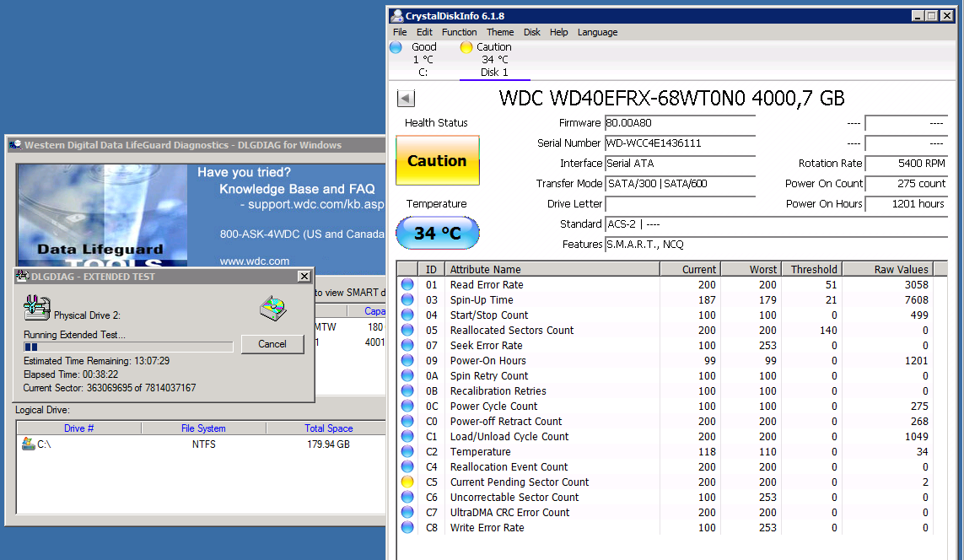Click the blue status icon of C2 Temperature row
Viewport: 964px width, 560px height.
(407, 451)
